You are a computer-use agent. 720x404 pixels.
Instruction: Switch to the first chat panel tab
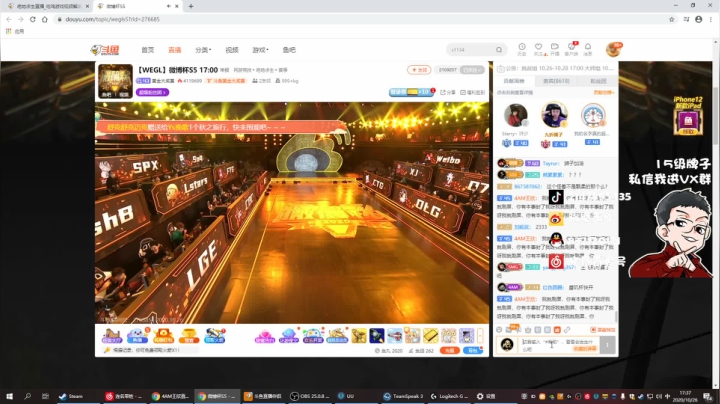pos(514,81)
